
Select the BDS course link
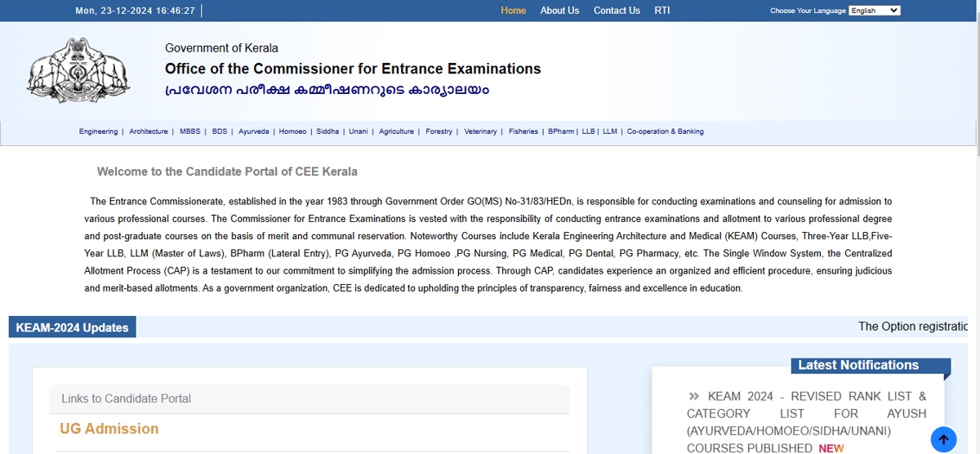coord(220,131)
